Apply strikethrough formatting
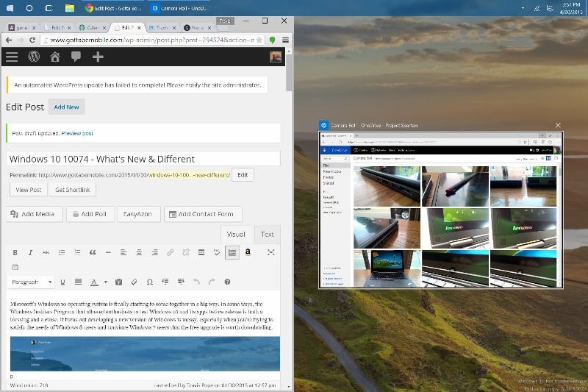The height and width of the screenshot is (392, 588). click(46, 252)
